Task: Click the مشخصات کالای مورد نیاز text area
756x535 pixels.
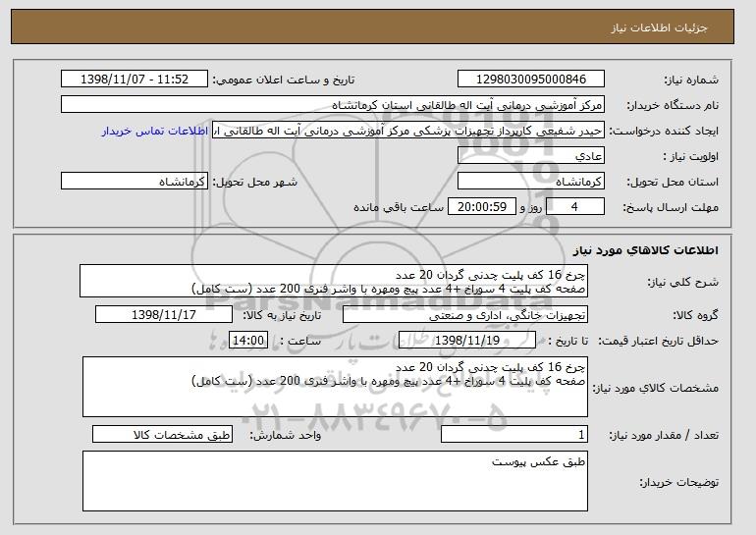Action: pos(335,387)
